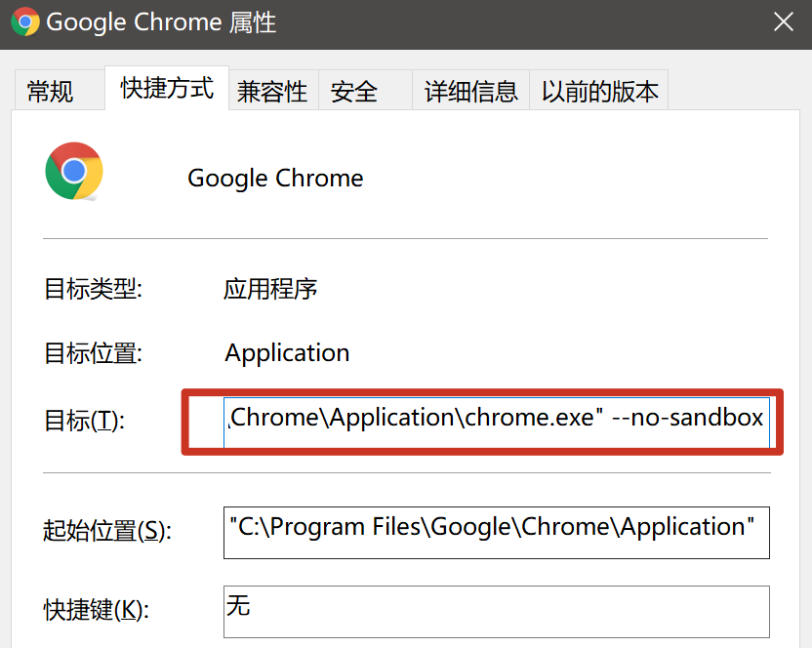Click the Chrome icon in the title bar

click(x=24, y=22)
